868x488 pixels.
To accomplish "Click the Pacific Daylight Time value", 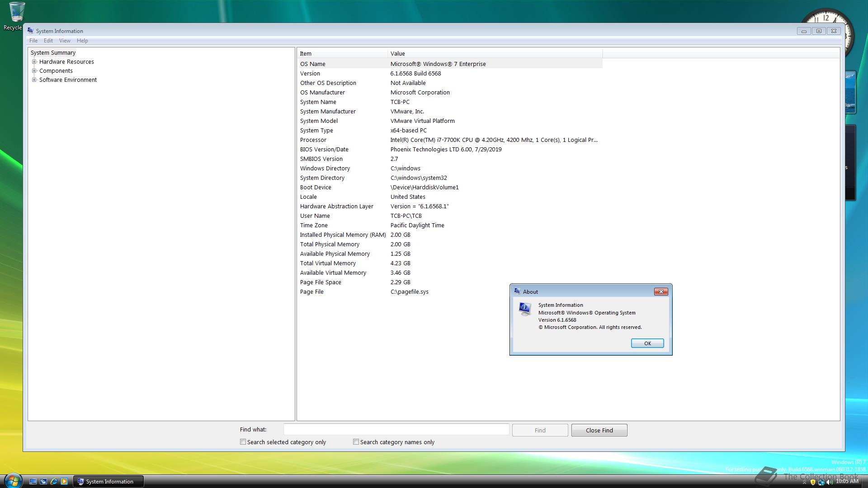I will pyautogui.click(x=417, y=225).
